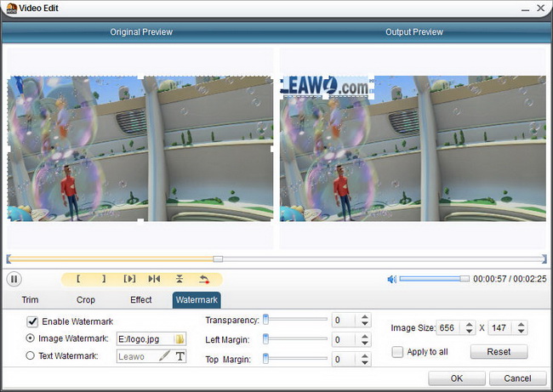Click the undo reset arrow icon
The width and height of the screenshot is (553, 392).
(x=204, y=279)
